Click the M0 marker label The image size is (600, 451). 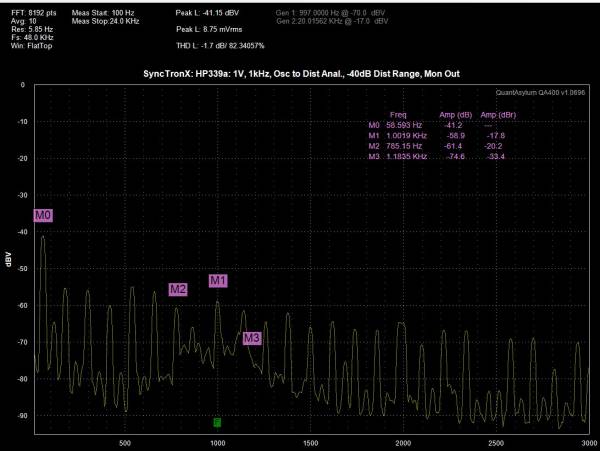tap(43, 215)
